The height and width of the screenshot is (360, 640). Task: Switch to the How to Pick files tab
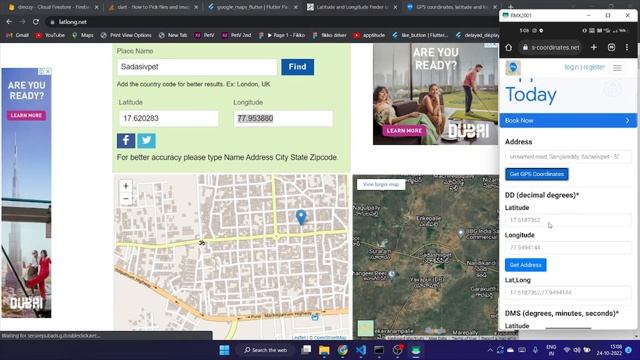point(152,7)
